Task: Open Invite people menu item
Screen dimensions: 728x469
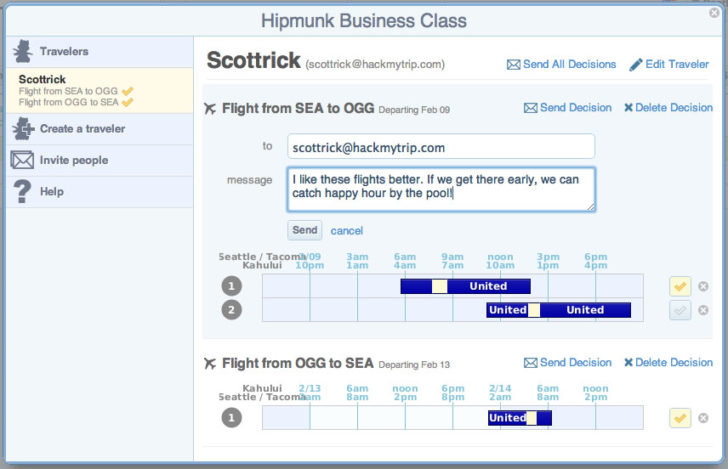Action: pos(100,161)
